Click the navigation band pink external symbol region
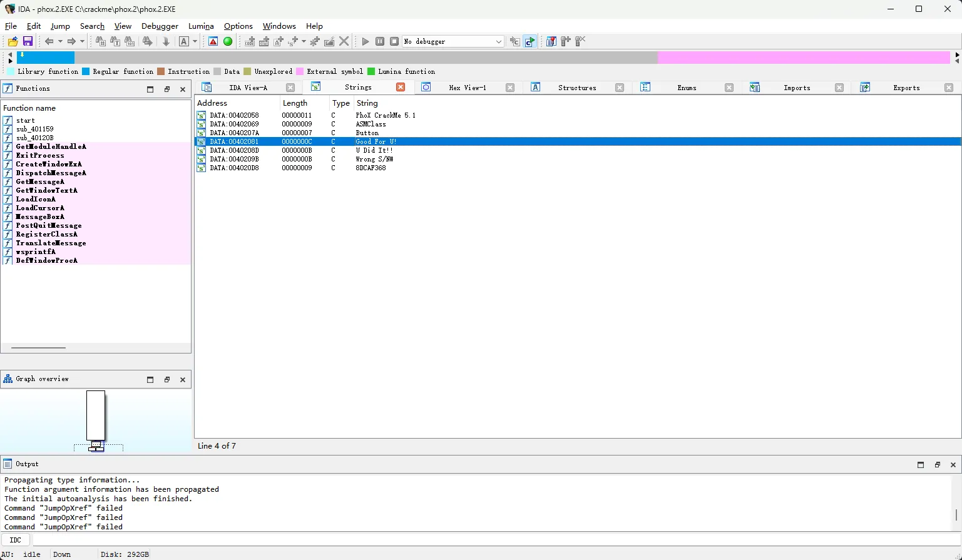This screenshot has width=962, height=560. coord(804,58)
